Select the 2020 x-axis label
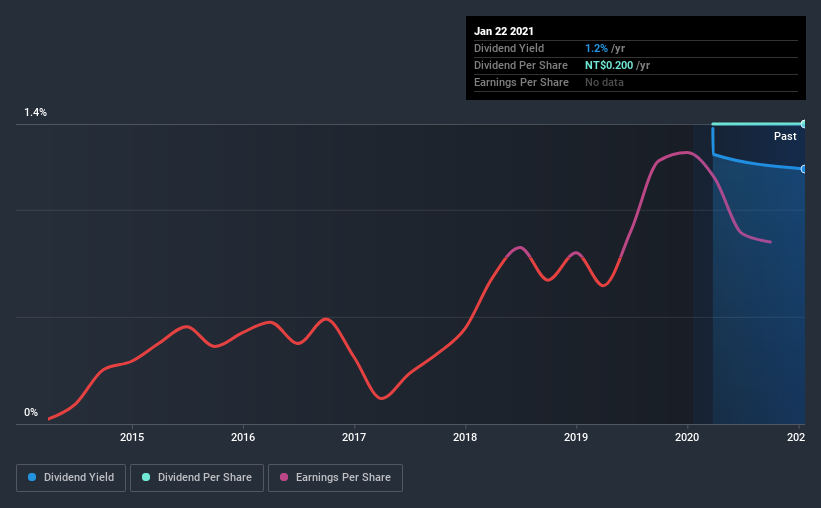Viewport: 821px width, 508px height. 687,437
